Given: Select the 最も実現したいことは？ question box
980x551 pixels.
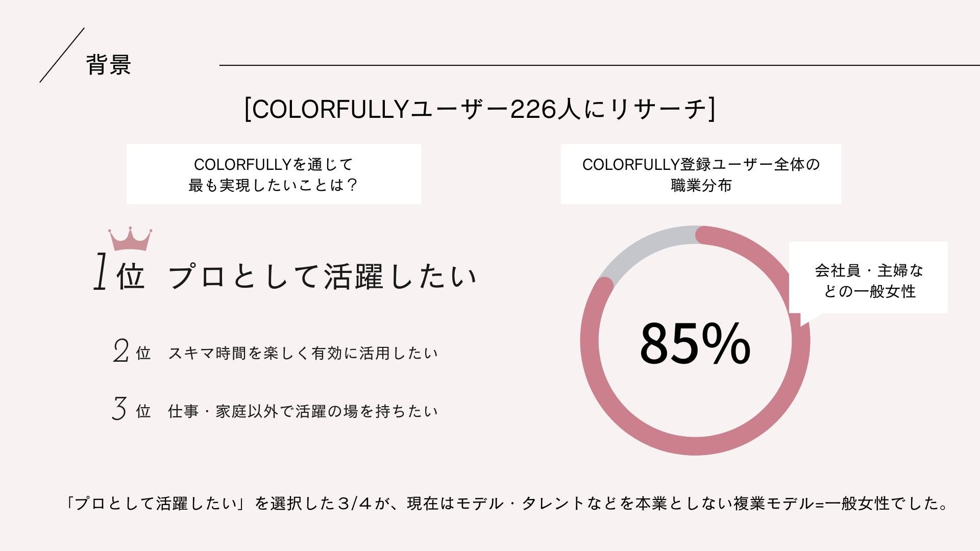Looking at the screenshot, I should click(274, 174).
